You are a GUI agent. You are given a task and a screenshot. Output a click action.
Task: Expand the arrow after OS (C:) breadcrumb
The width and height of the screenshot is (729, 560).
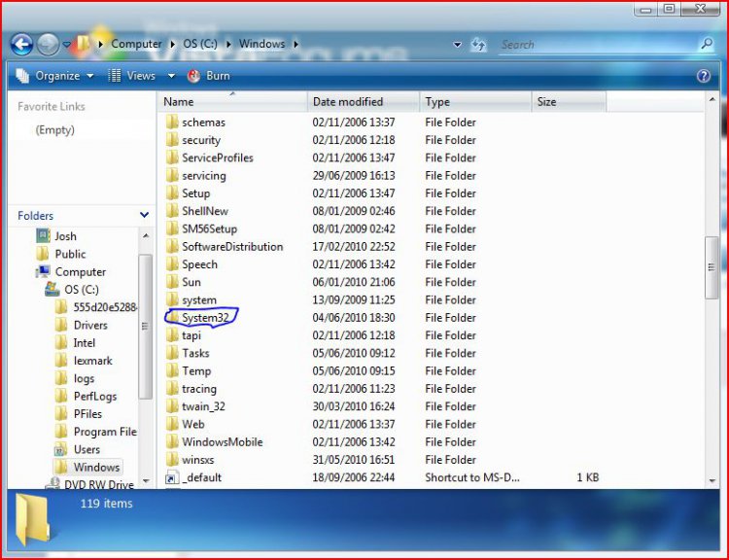[228, 44]
